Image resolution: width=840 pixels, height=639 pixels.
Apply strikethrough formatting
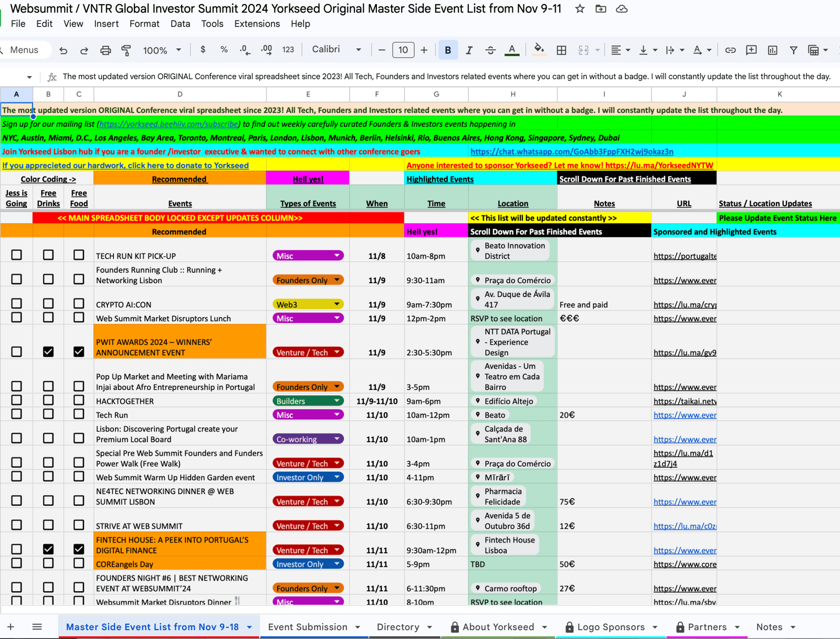click(490, 50)
